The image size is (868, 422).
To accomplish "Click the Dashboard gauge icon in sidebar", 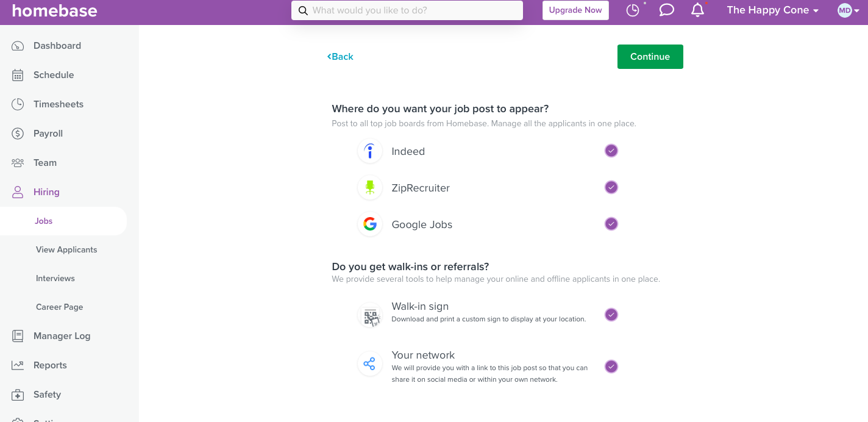I will 18,46.
